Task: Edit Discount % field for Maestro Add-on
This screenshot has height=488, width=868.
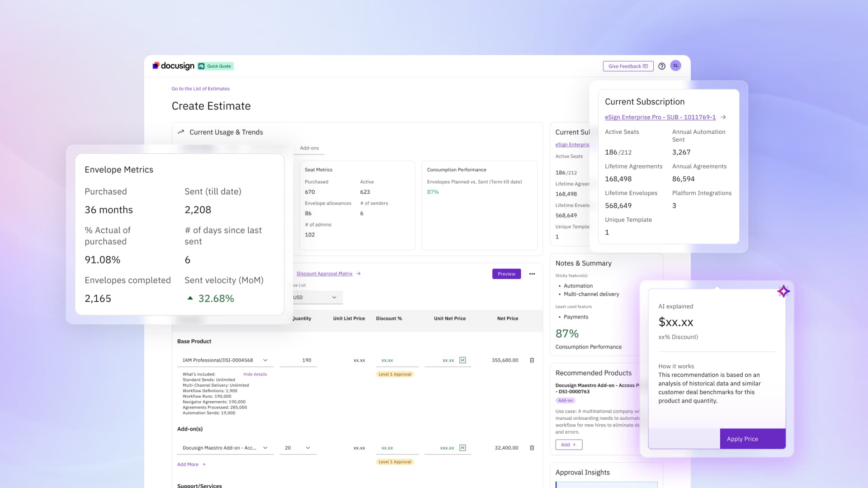Action: [x=397, y=448]
